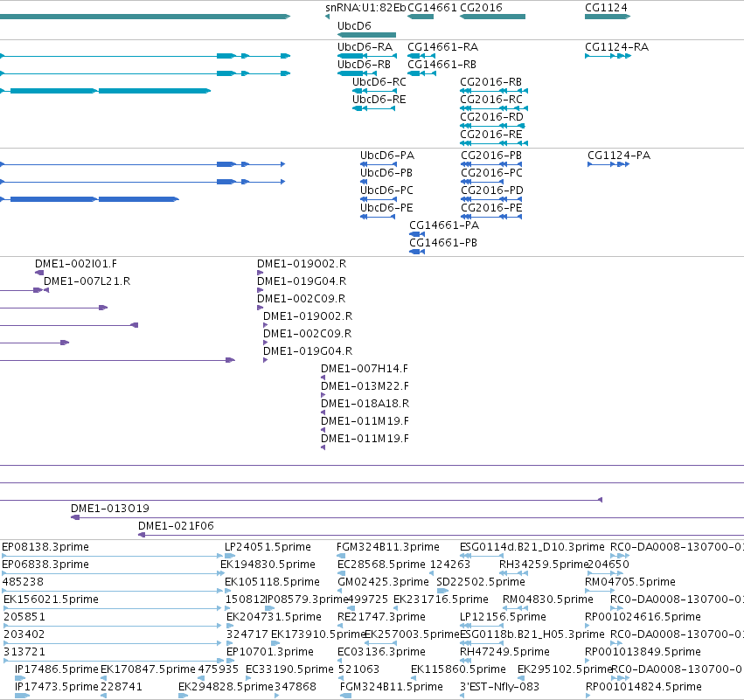Click the DME1-002I01.F clone label
This screenshot has width=744, height=700.
pos(76,264)
